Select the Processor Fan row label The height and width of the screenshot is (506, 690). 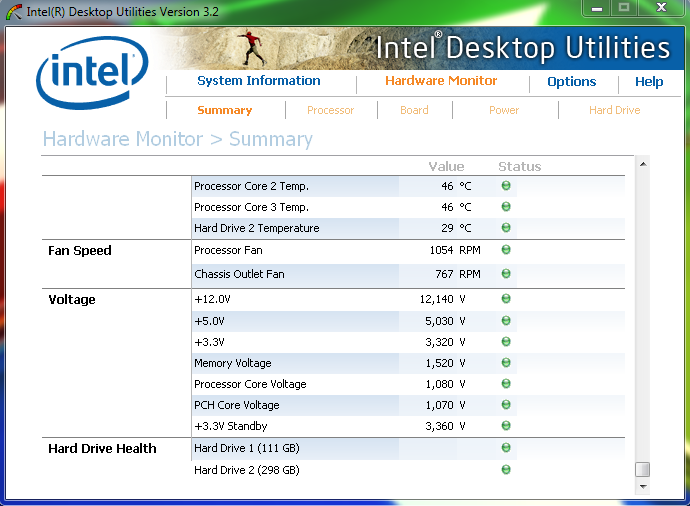(x=228, y=250)
